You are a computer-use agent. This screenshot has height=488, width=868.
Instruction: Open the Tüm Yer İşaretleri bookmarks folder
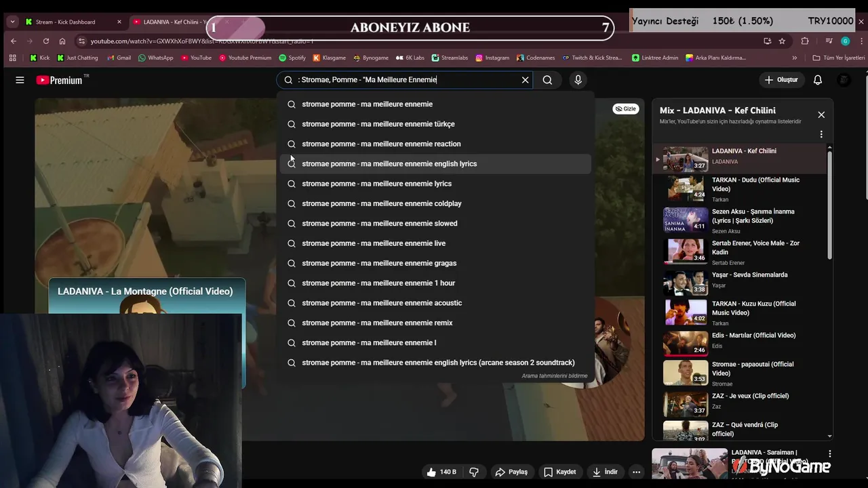(x=838, y=58)
